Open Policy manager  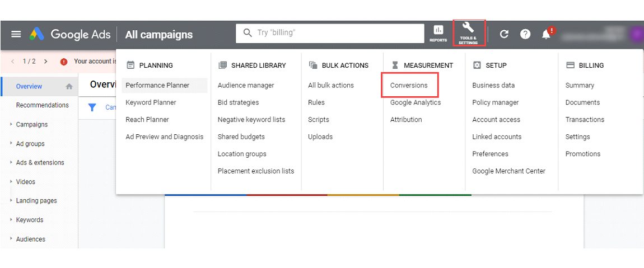tap(496, 102)
